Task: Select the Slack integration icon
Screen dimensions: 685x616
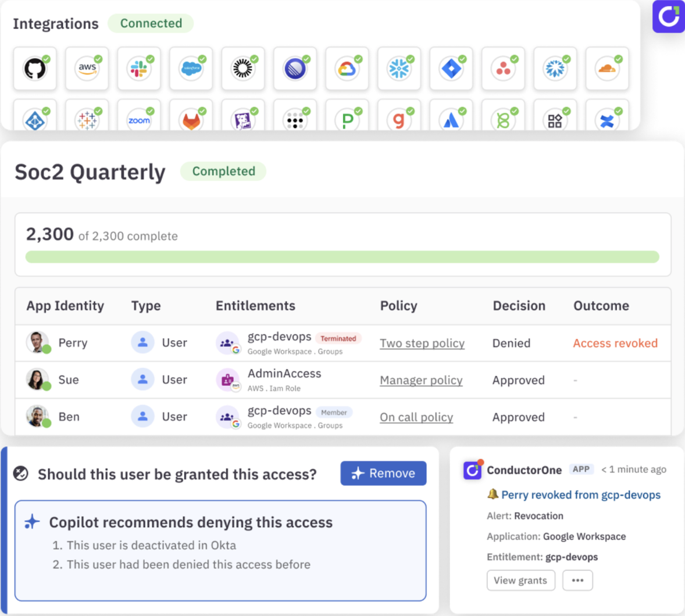Action: pos(139,69)
